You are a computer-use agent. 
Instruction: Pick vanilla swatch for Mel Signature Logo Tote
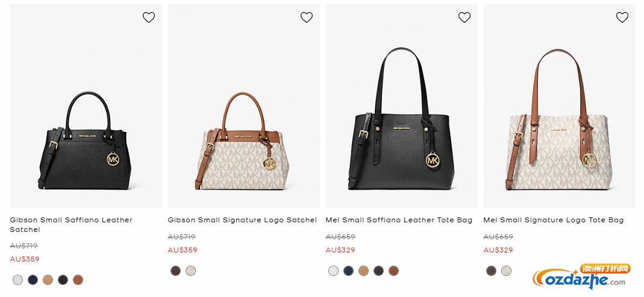(x=507, y=270)
